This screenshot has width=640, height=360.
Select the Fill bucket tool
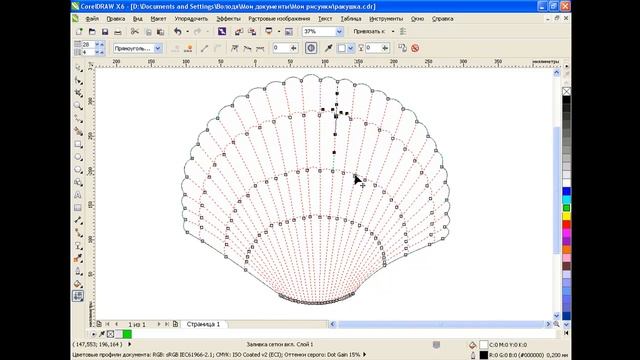tap(78, 284)
